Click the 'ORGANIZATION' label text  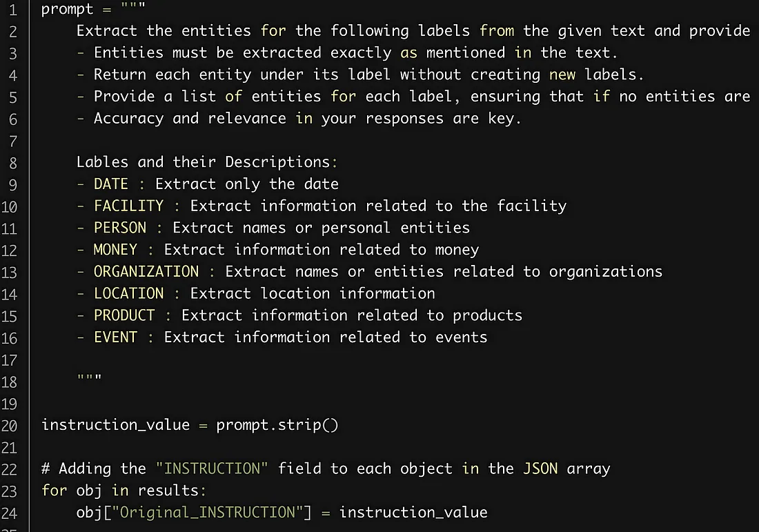click(x=146, y=272)
